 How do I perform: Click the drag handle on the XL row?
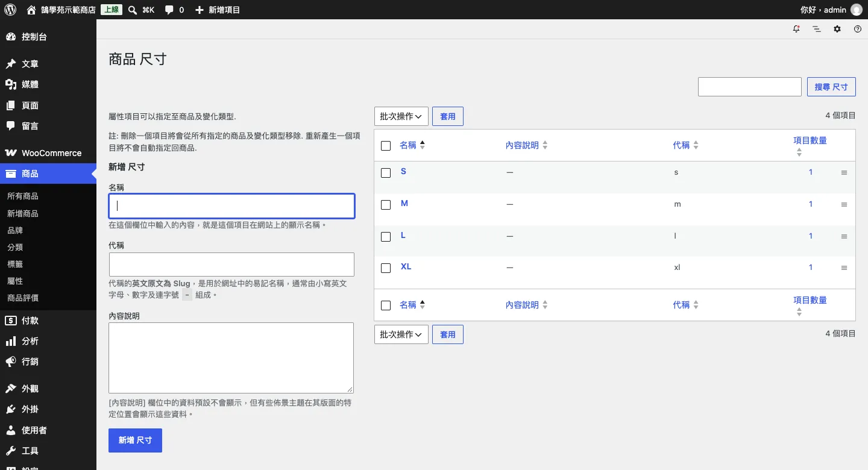tap(844, 268)
